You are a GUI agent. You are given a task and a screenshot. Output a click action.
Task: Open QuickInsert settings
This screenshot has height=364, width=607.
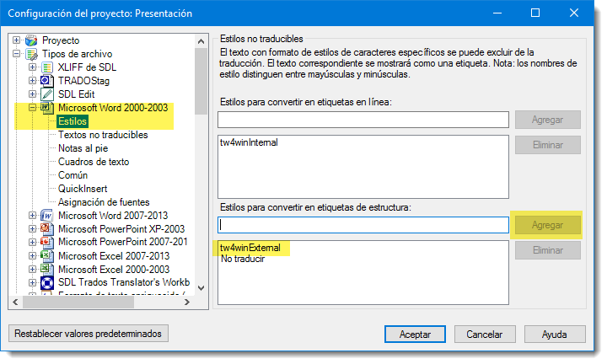click(x=83, y=189)
